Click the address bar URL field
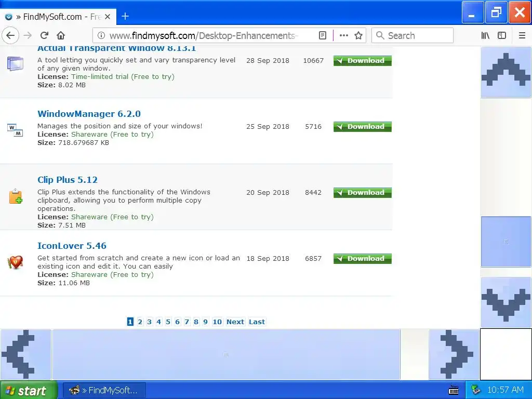Screen dimensions: 532x399 point(204,35)
